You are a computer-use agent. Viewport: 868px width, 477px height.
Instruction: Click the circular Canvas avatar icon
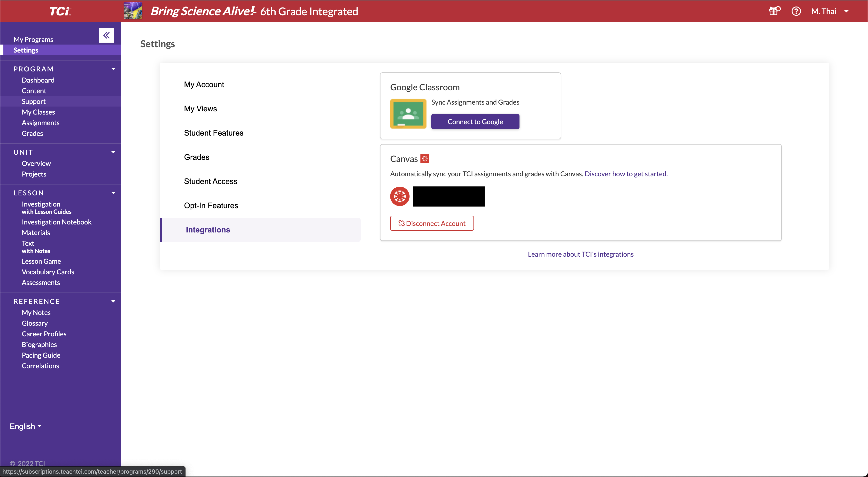tap(399, 196)
